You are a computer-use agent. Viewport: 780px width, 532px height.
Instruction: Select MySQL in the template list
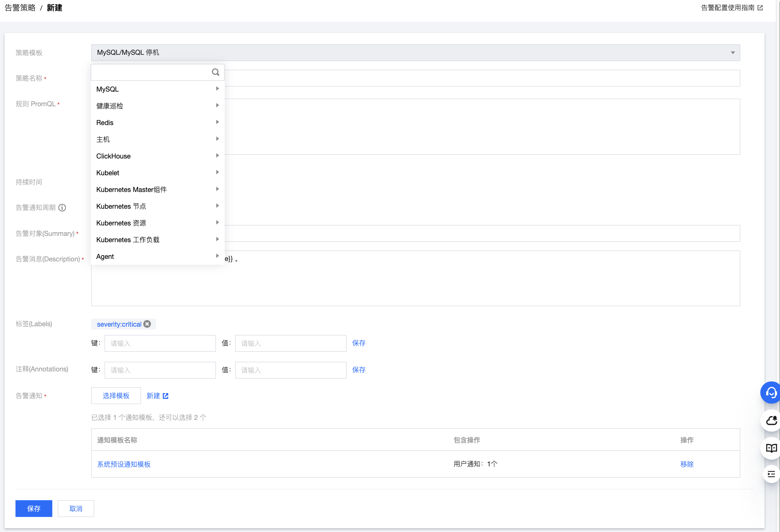(158, 89)
